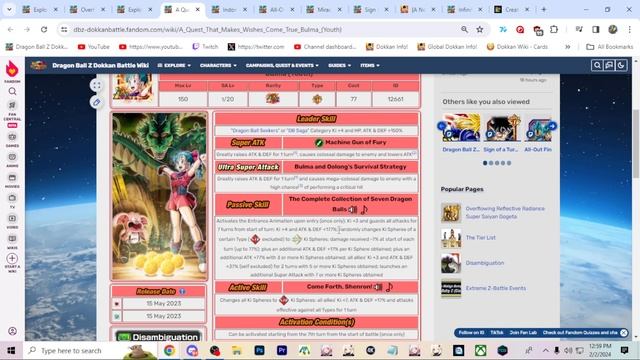The image size is (640, 360).
Task: Open the Dokkan Wiki - Cards bookmark
Action: coord(517,47)
